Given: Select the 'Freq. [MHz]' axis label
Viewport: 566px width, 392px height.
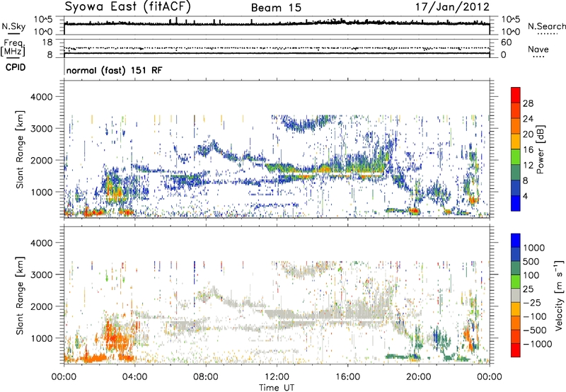Looking at the screenshot, I should pos(13,47).
